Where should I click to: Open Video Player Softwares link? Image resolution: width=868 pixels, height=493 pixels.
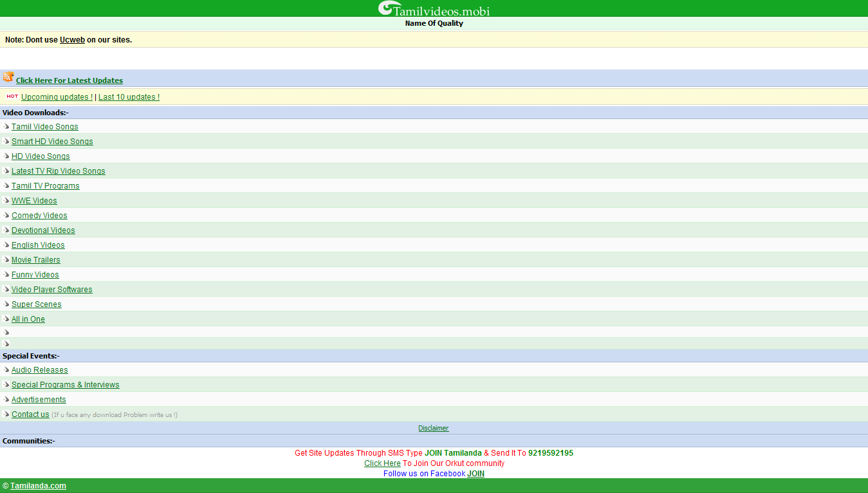[x=52, y=290]
